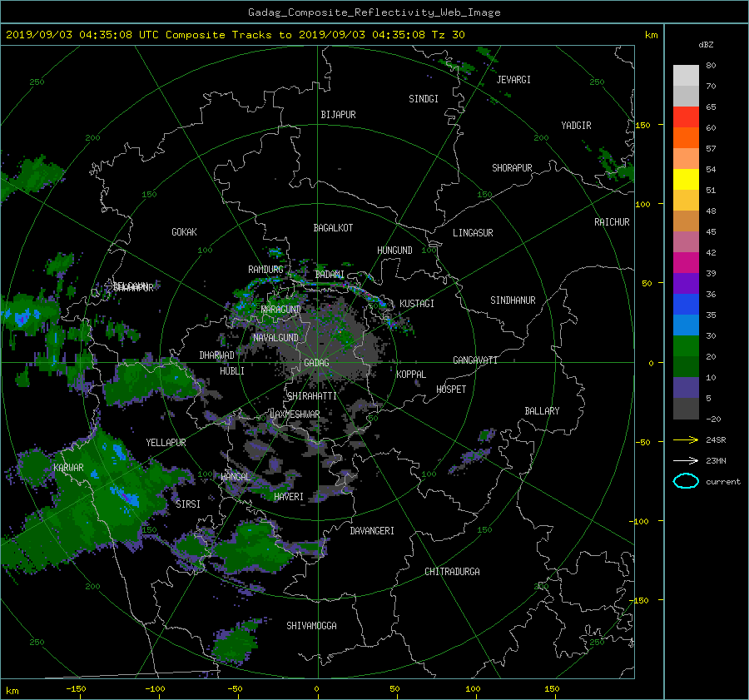Click the 'CHITRADURGA' city label
The image size is (749, 700).
(x=452, y=572)
